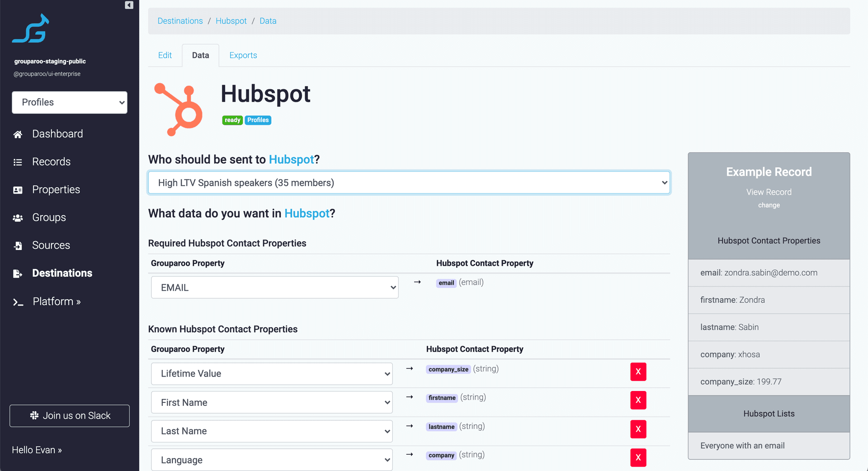This screenshot has height=471, width=868.
Task: Click the Slack logo icon
Action: [x=34, y=415]
